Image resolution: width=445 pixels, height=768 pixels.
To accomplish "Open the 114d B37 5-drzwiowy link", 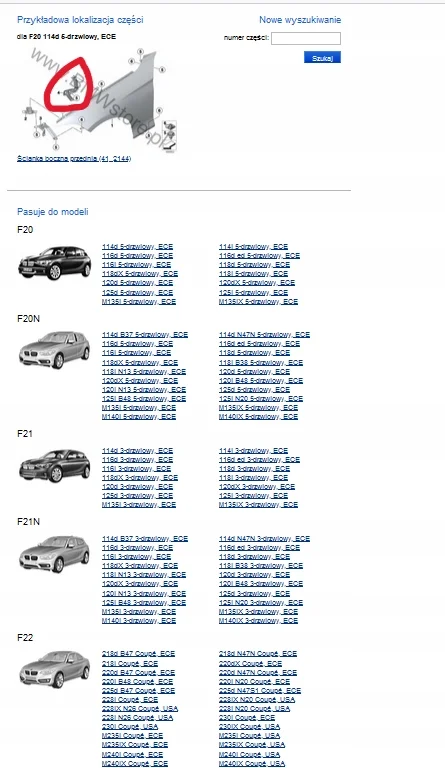I will (145, 335).
